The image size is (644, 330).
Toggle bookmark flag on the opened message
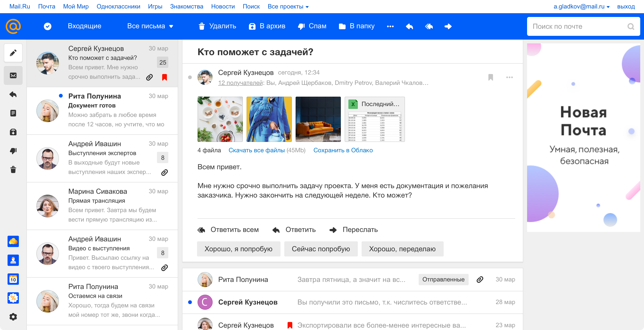click(491, 77)
